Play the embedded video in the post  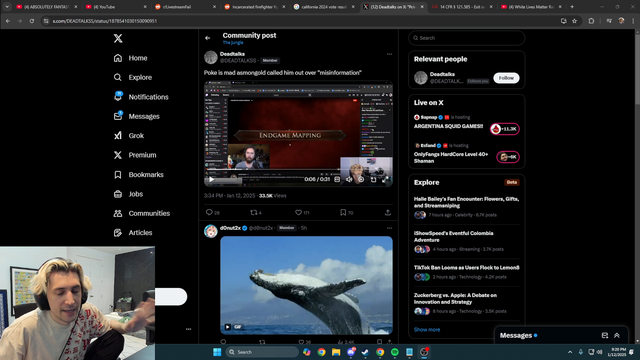[x=211, y=179]
